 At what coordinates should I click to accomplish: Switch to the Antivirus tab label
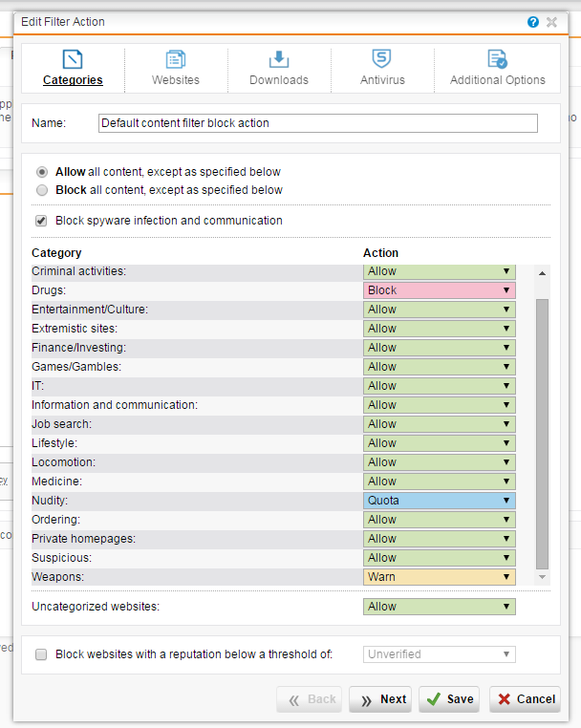[x=382, y=80]
